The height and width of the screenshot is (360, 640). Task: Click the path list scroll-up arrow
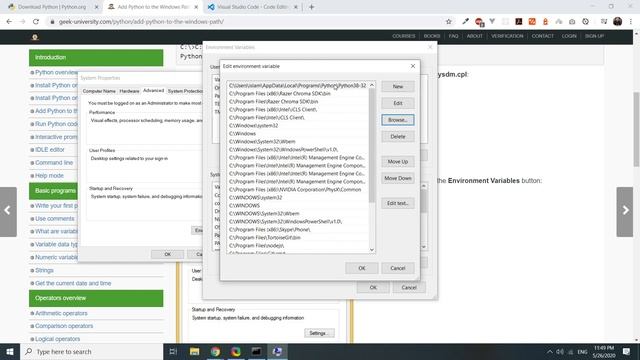(x=371, y=85)
